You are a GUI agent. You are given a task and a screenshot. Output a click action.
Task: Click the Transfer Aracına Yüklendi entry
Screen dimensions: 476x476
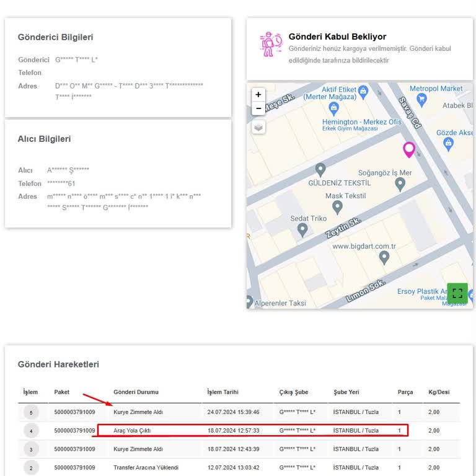(146, 467)
